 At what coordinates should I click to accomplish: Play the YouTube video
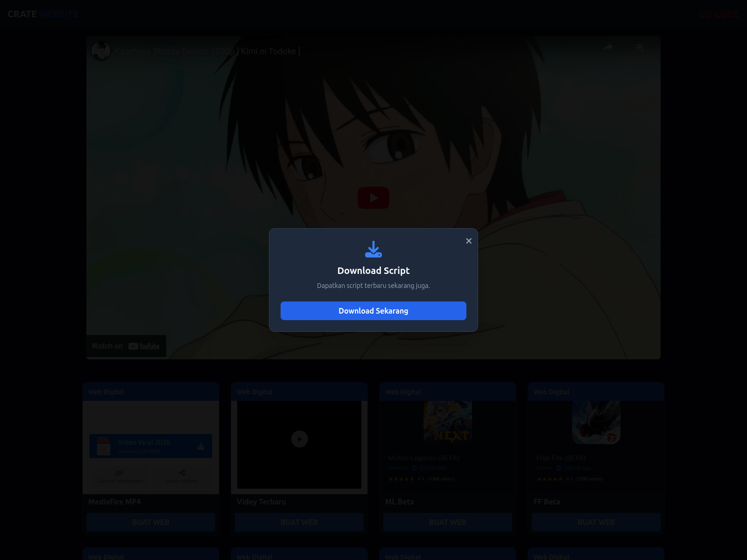pyautogui.click(x=373, y=198)
